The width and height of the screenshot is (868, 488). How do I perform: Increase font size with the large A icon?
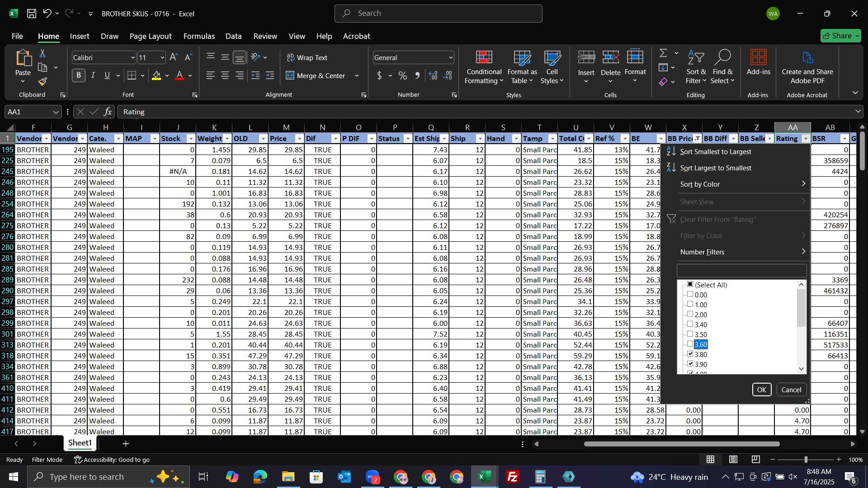pos(174,57)
